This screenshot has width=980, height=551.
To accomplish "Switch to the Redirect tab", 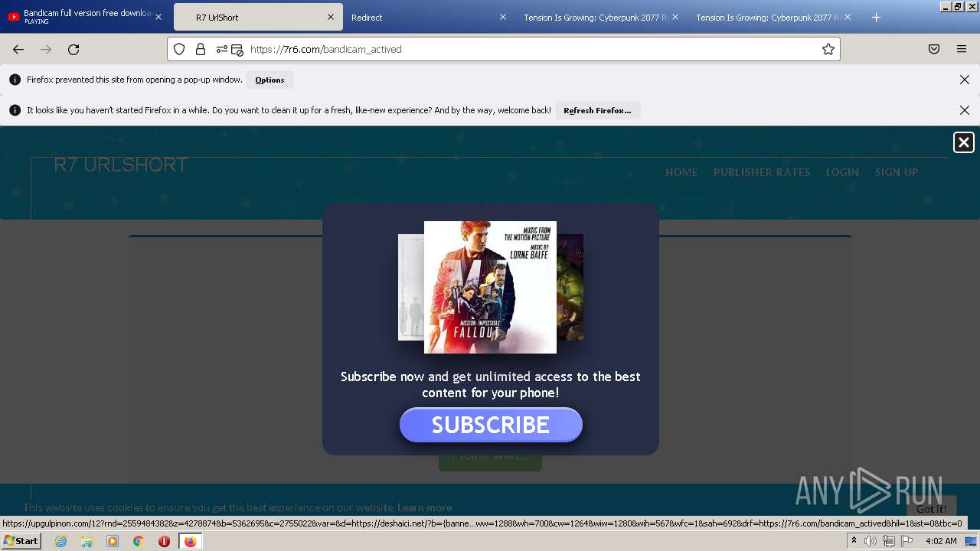I will [x=430, y=17].
